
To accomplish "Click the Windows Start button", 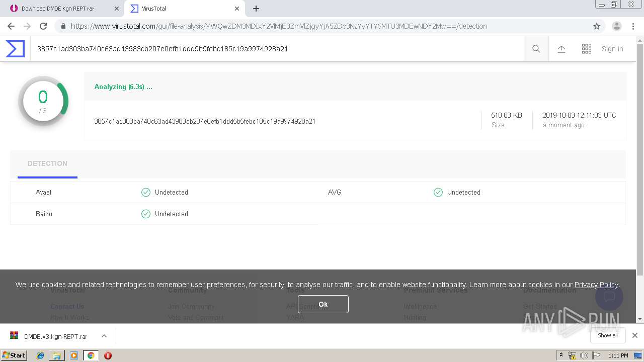I will click(14, 355).
